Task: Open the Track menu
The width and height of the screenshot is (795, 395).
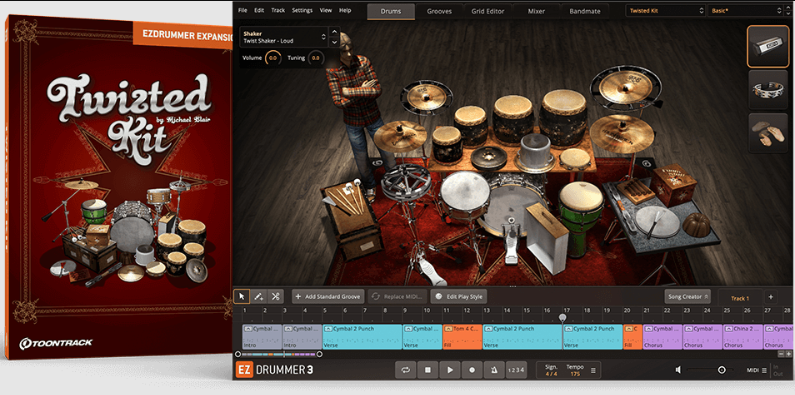Action: click(x=278, y=10)
